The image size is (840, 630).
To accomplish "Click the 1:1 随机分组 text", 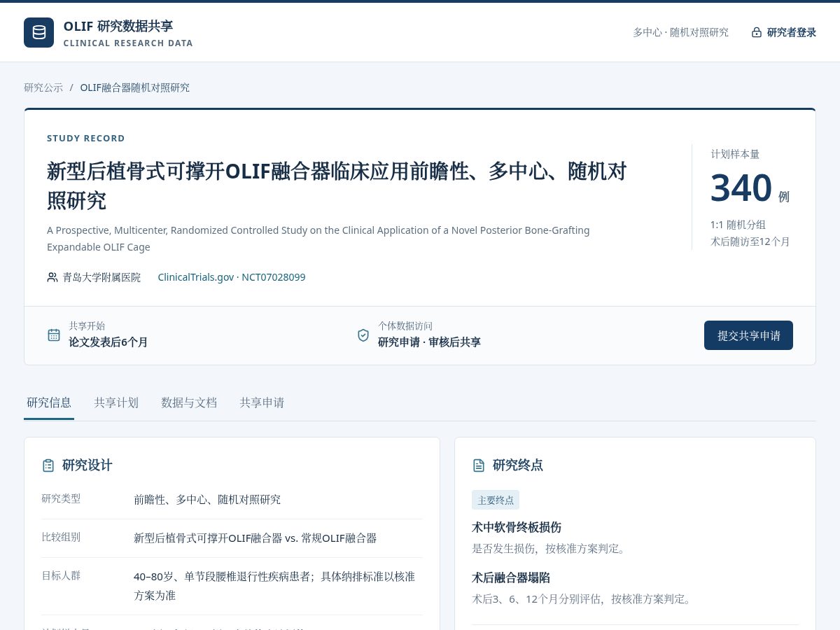I will (738, 225).
